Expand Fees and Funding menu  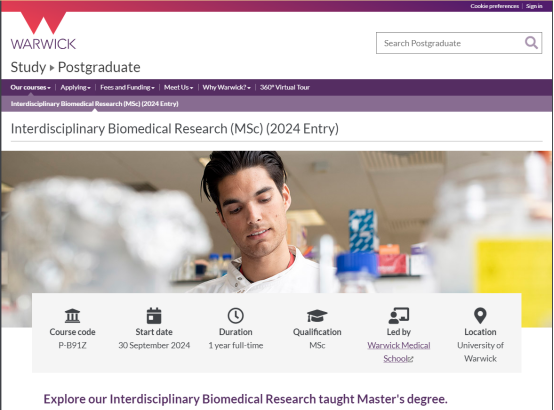pyautogui.click(x=127, y=87)
